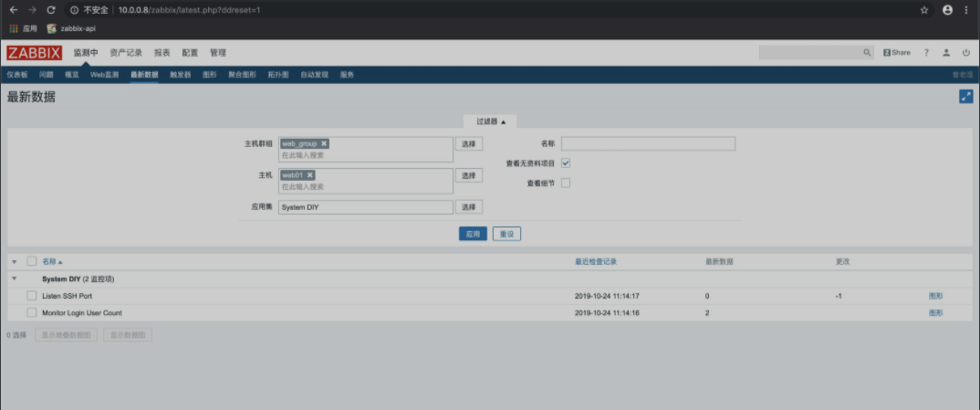The width and height of the screenshot is (980, 410).
Task: Open the user profile icon
Action: point(946,53)
